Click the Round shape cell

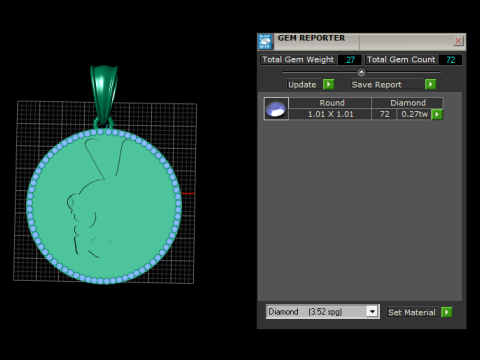click(330, 103)
